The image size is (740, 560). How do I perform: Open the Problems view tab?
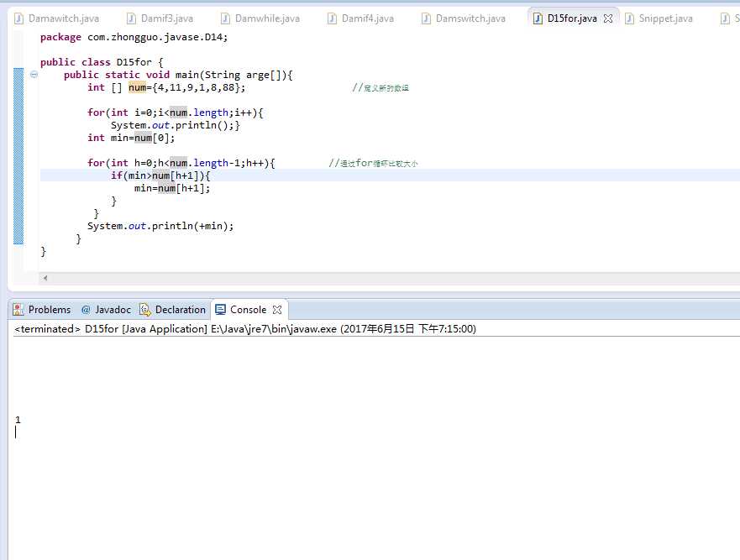click(x=41, y=310)
